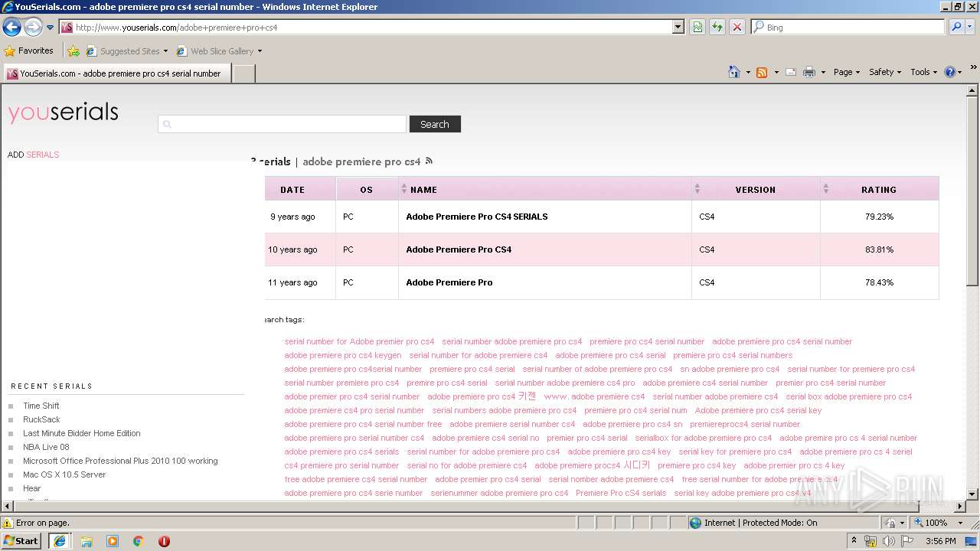Click the 83.81% rating cell
Screen dimensions: 980x551
[879, 249]
